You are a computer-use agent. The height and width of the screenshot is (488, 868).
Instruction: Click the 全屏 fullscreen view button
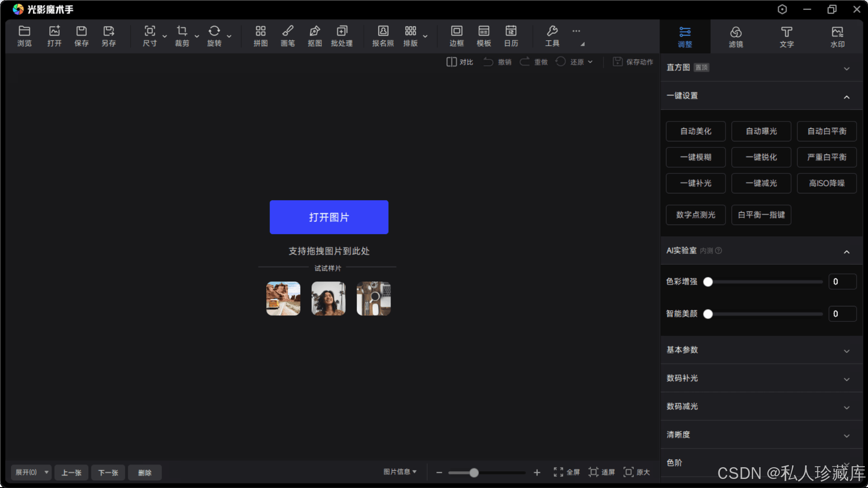click(566, 472)
